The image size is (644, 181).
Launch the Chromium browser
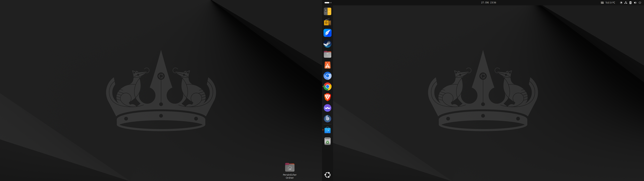tap(327, 76)
